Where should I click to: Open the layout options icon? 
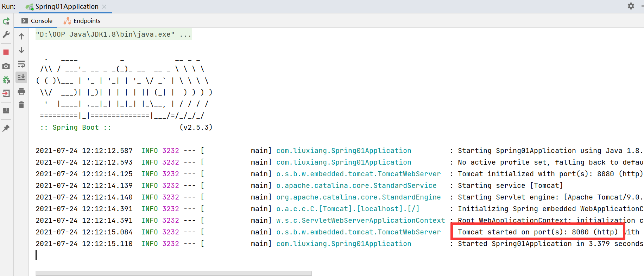6,111
